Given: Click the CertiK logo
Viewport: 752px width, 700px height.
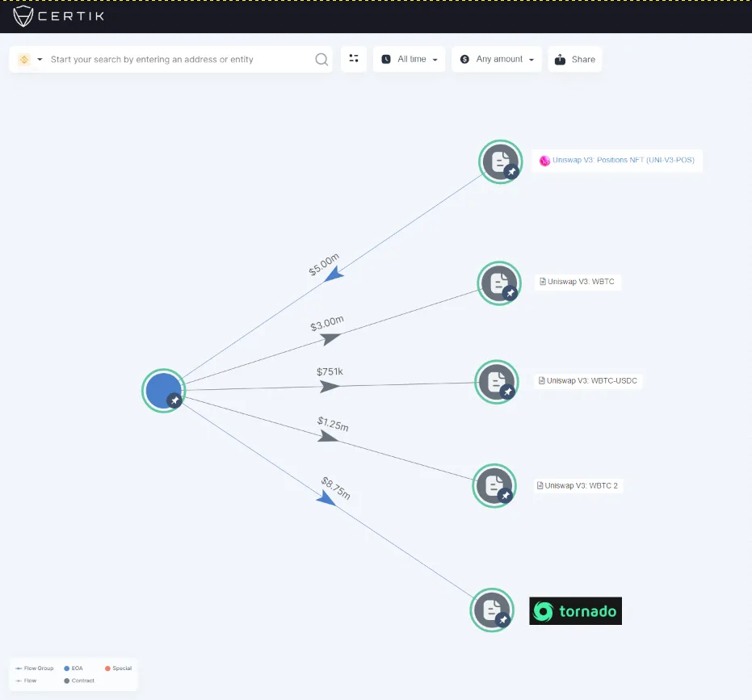Looking at the screenshot, I should click(58, 16).
